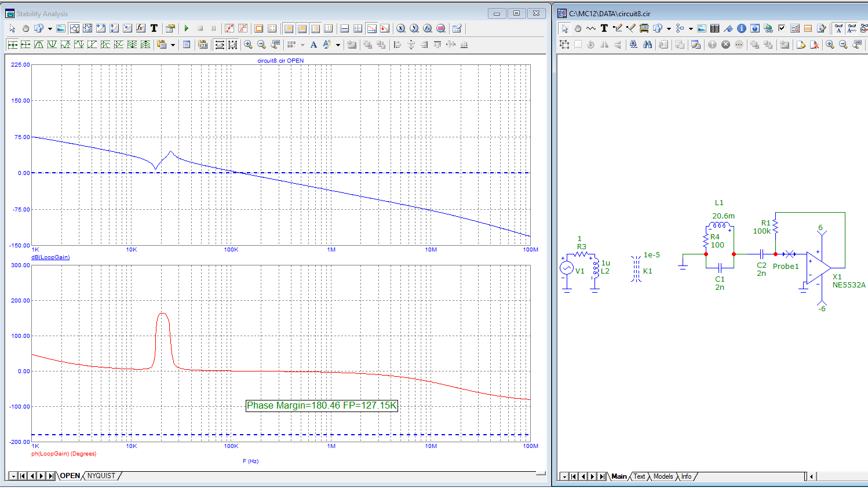
Task: Toggle vertical grid lines display
Action: 288,28
